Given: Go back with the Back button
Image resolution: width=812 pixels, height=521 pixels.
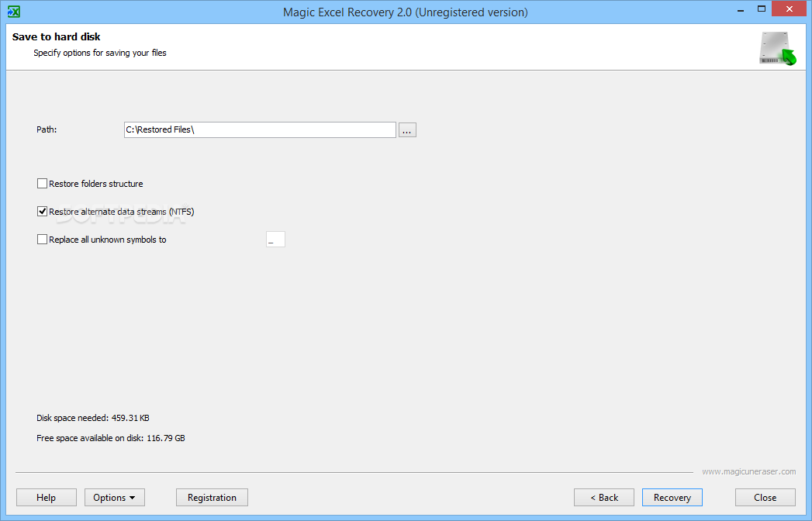Looking at the screenshot, I should (x=604, y=497).
